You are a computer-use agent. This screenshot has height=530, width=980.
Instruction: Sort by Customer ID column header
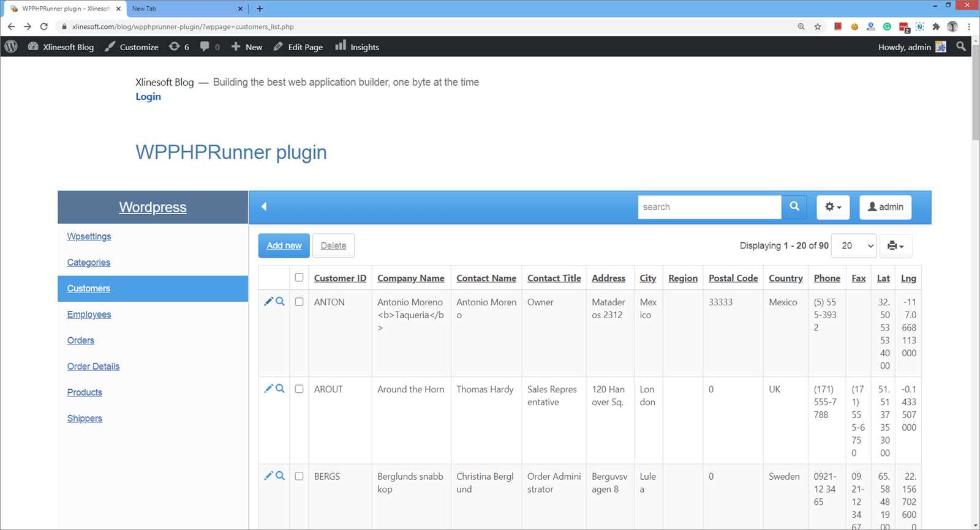(x=340, y=278)
